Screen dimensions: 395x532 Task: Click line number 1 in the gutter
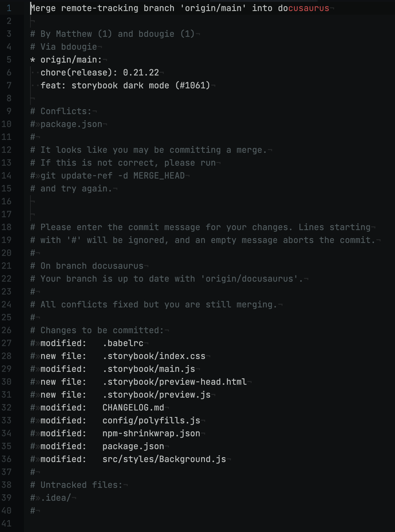coord(9,8)
